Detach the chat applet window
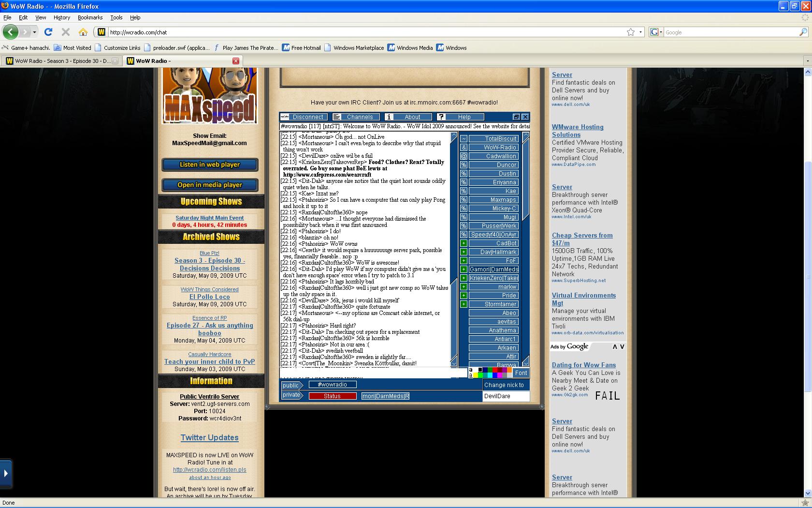 click(x=516, y=117)
